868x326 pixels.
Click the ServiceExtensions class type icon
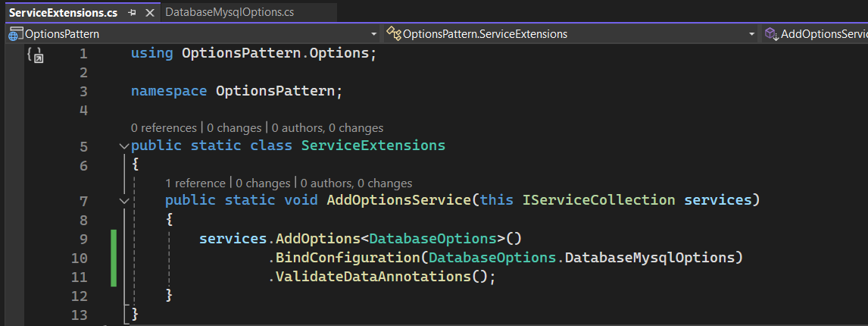pyautogui.click(x=393, y=34)
